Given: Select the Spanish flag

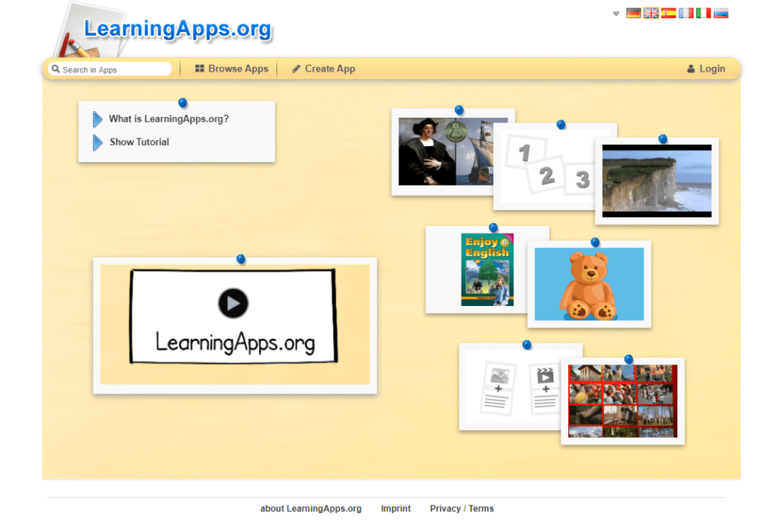Looking at the screenshot, I should [x=668, y=13].
